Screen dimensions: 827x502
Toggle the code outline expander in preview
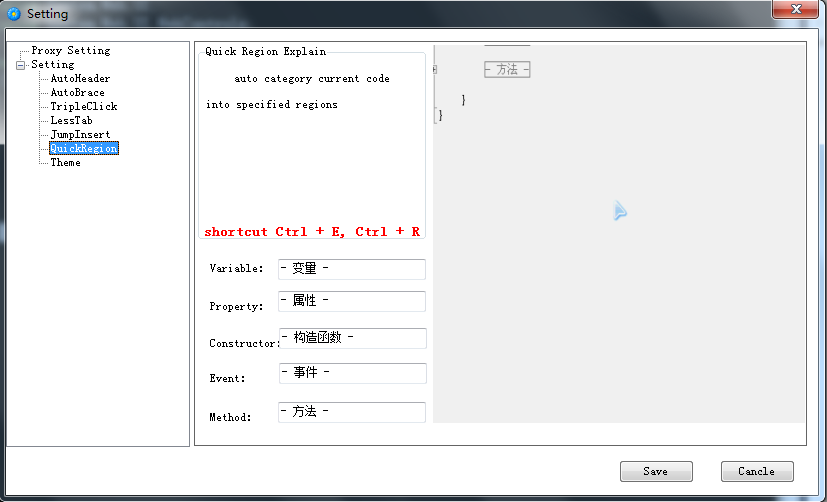[x=435, y=69]
